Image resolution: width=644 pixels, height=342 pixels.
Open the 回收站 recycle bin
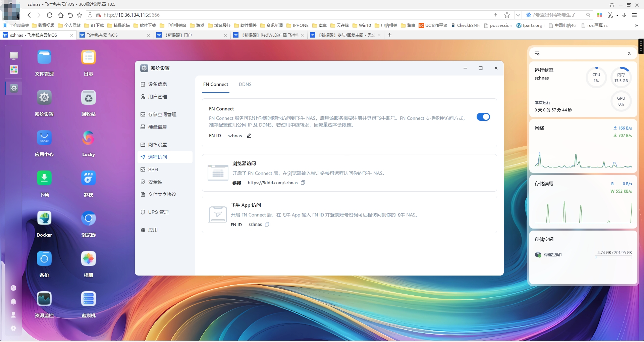[x=89, y=98]
